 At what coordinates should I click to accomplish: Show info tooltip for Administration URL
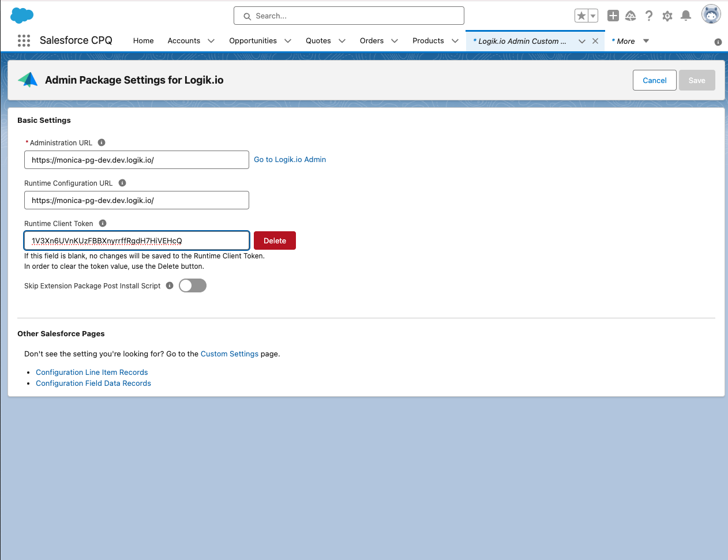102,142
